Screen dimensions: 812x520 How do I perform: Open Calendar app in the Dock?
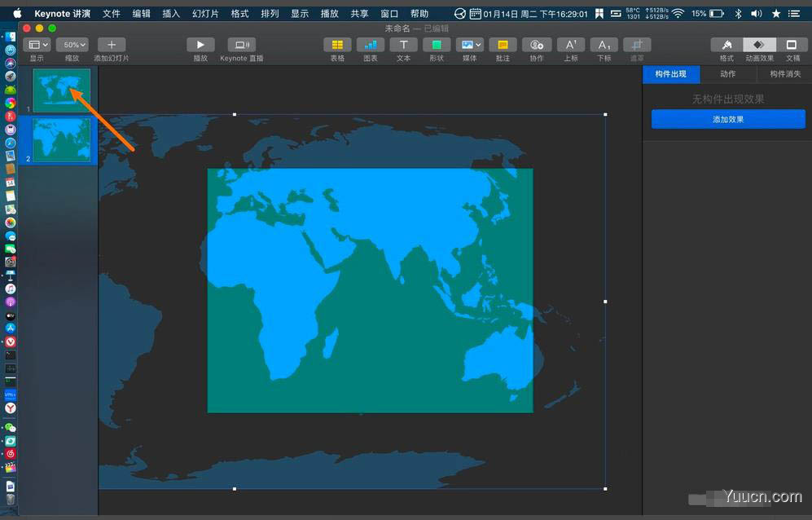tap(11, 183)
